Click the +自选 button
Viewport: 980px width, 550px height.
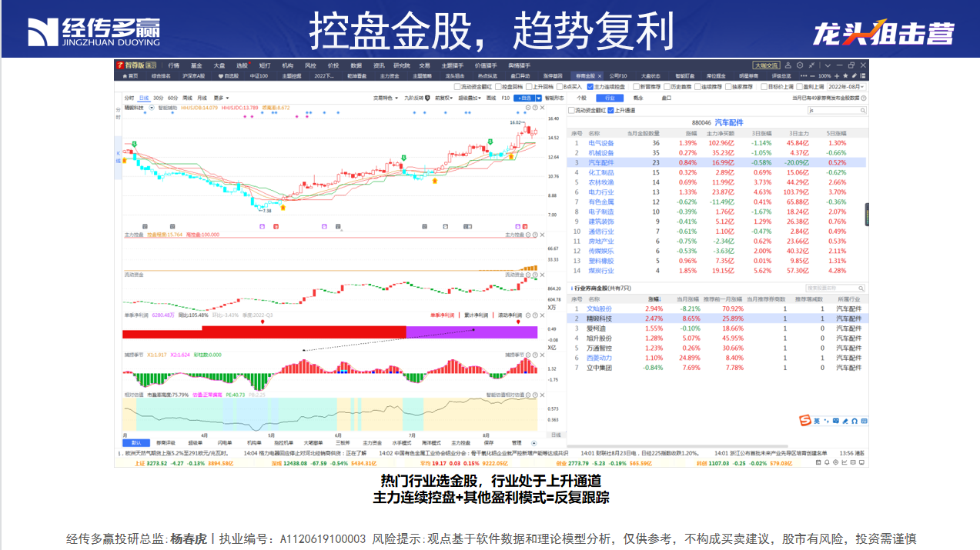pos(523,98)
